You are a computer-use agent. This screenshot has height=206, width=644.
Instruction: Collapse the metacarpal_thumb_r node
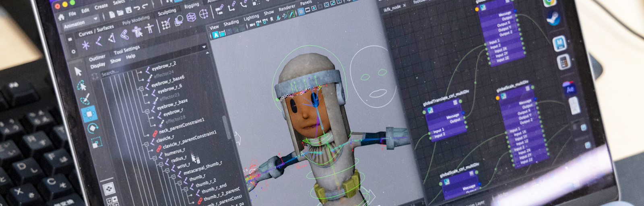[173, 177]
